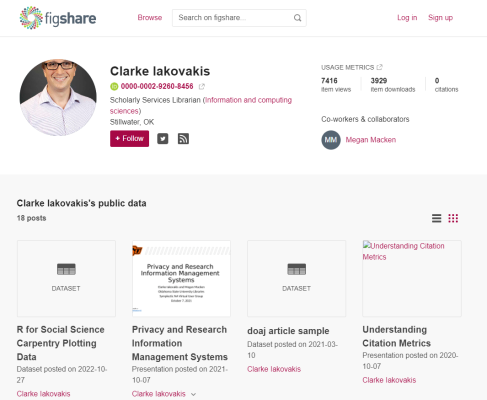Viewport: 487px width, 400px height.
Task: Click the ORCID green badge icon
Action: tap(114, 87)
